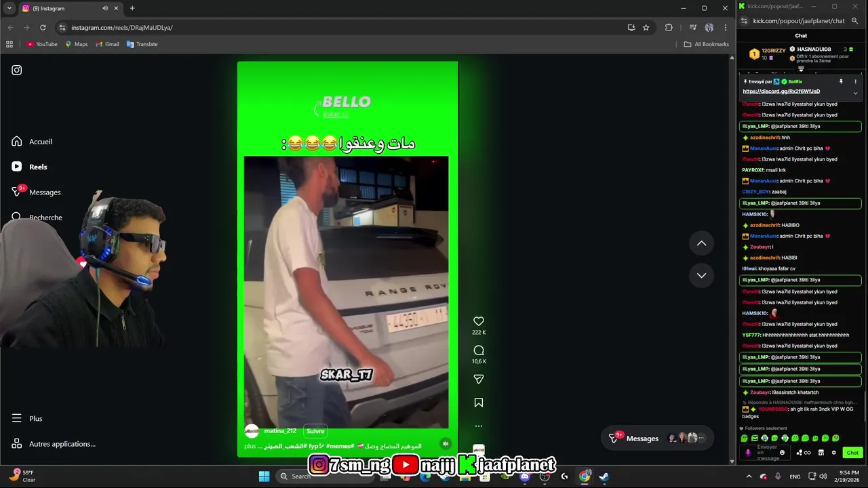868x488 pixels.
Task: Open the Reels section in sidebar
Action: (x=29, y=167)
